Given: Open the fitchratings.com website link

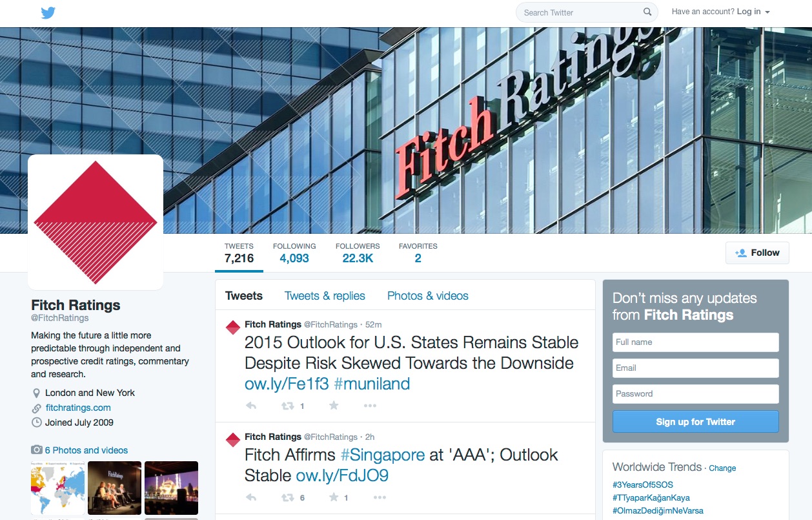Looking at the screenshot, I should tap(78, 408).
